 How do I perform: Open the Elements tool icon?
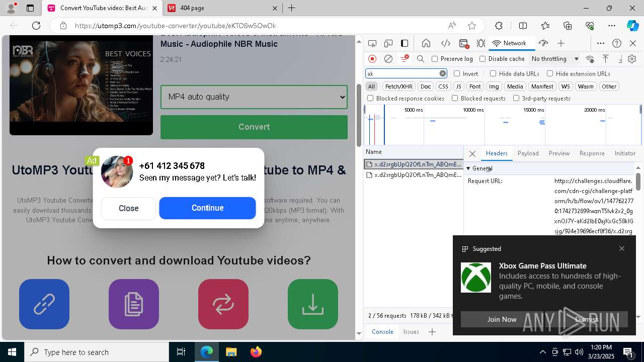pyautogui.click(x=445, y=43)
